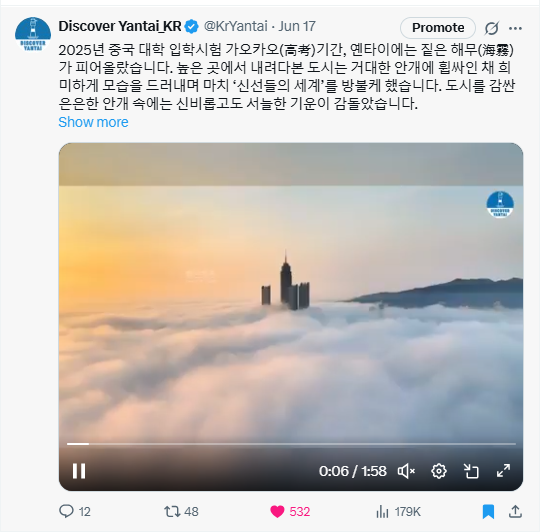
Task: Open the Discover Yantai_KR profile name
Action: pos(120,26)
